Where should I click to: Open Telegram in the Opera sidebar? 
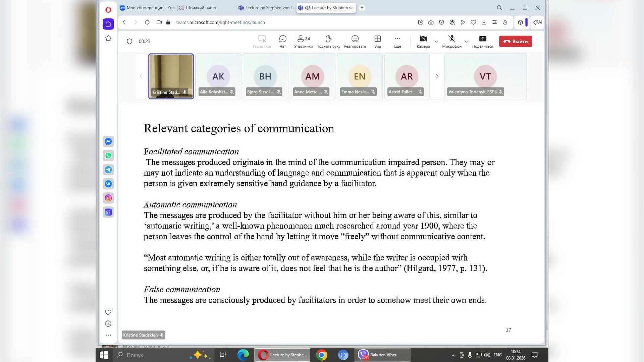pos(108,170)
